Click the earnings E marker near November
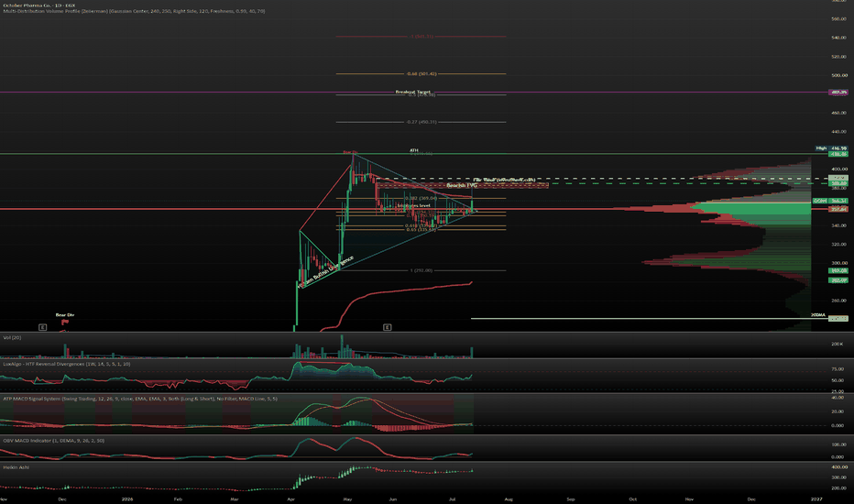854x504 pixels. coord(42,327)
